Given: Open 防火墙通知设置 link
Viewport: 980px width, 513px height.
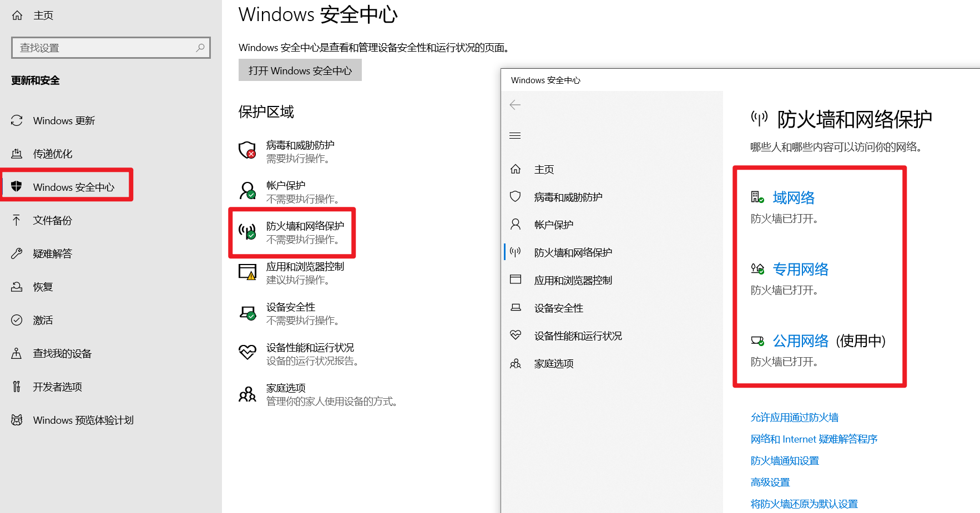Looking at the screenshot, I should (x=785, y=460).
